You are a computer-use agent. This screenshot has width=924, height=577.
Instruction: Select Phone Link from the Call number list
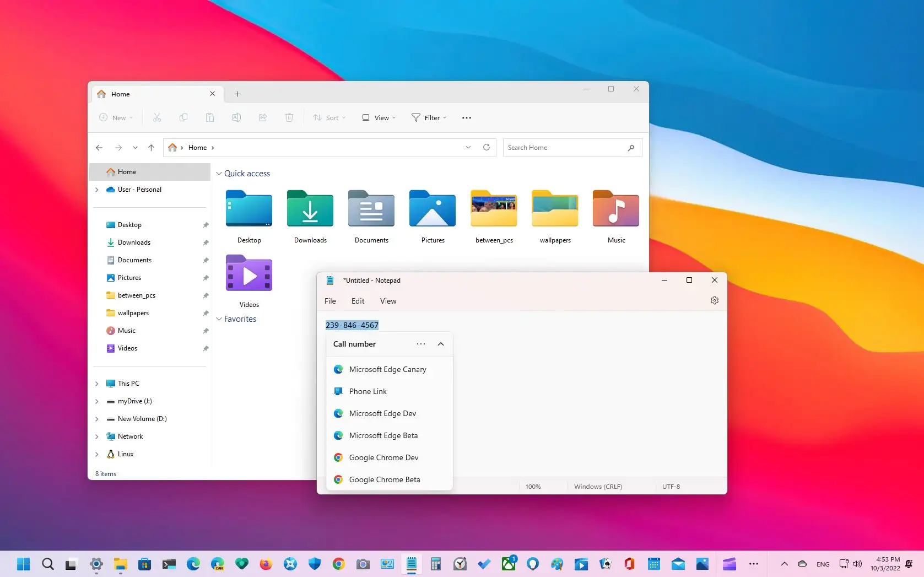368,391
